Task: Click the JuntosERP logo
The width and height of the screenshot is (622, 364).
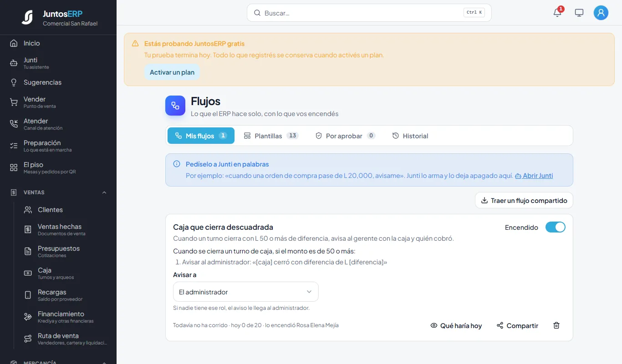Action: click(27, 17)
